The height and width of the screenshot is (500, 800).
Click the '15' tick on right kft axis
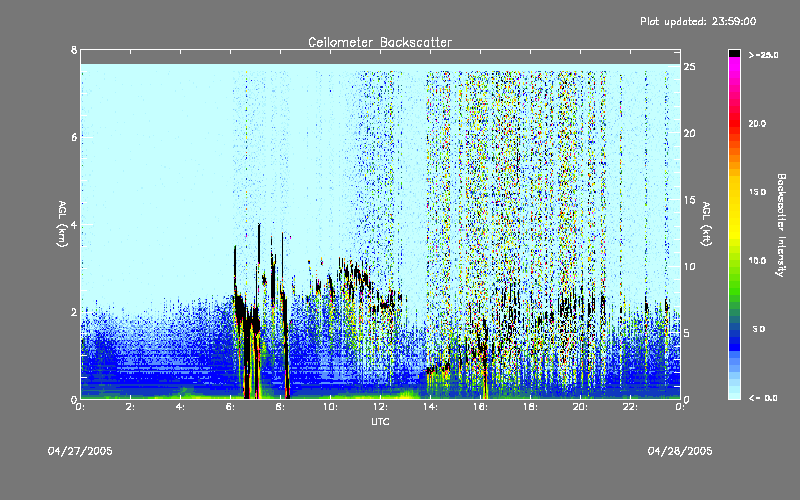click(689, 200)
